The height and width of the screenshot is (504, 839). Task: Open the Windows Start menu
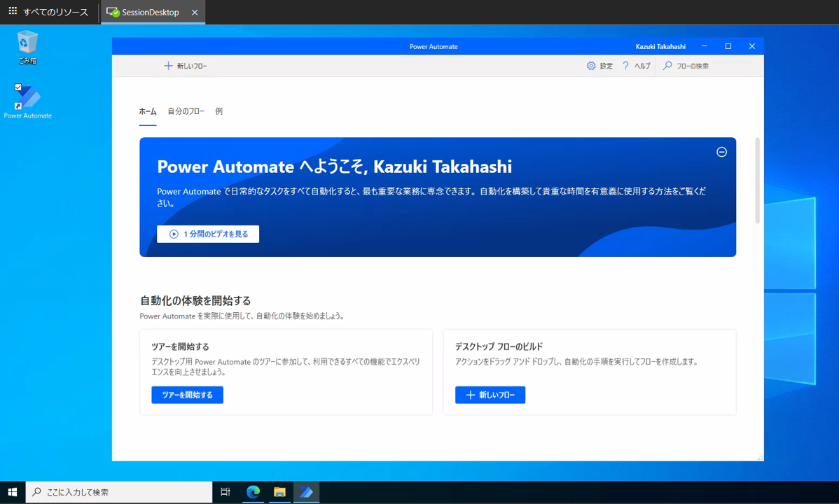13,492
